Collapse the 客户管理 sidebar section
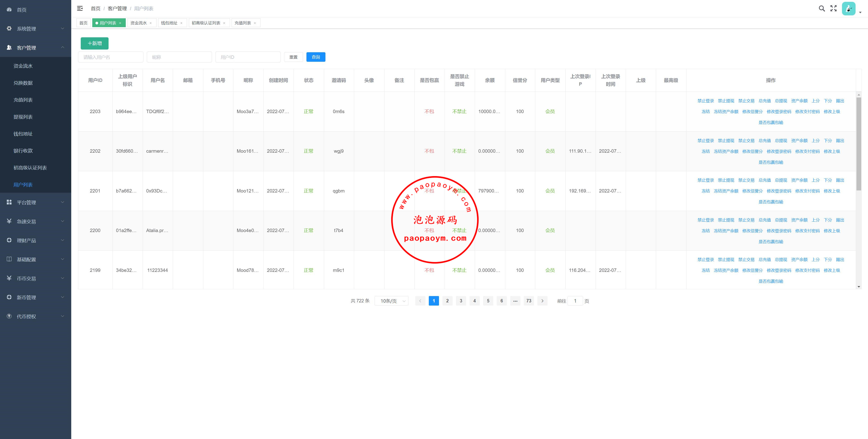Screen dimensions: 868x439 [x=35, y=47]
